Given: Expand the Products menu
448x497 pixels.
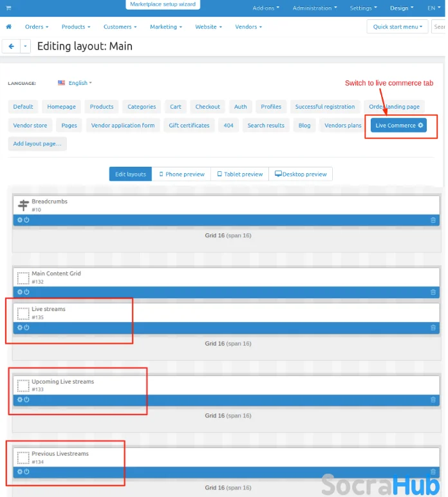Looking at the screenshot, I should tap(76, 27).
